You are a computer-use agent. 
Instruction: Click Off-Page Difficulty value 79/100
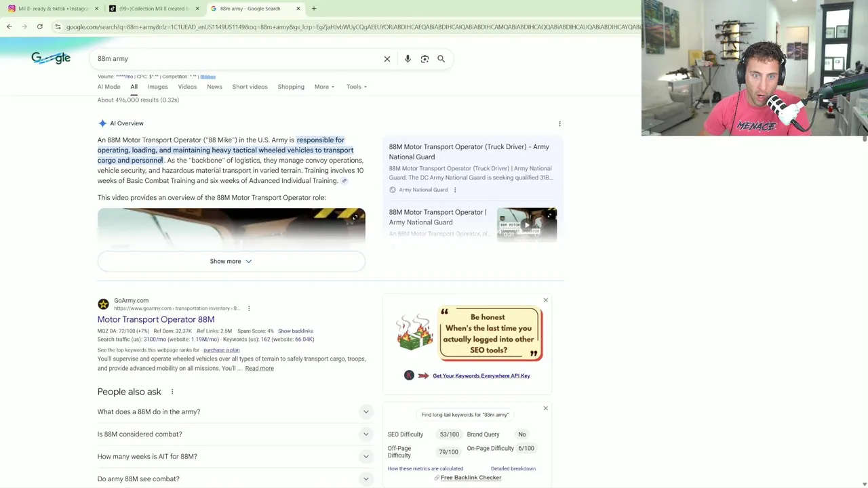pos(448,451)
